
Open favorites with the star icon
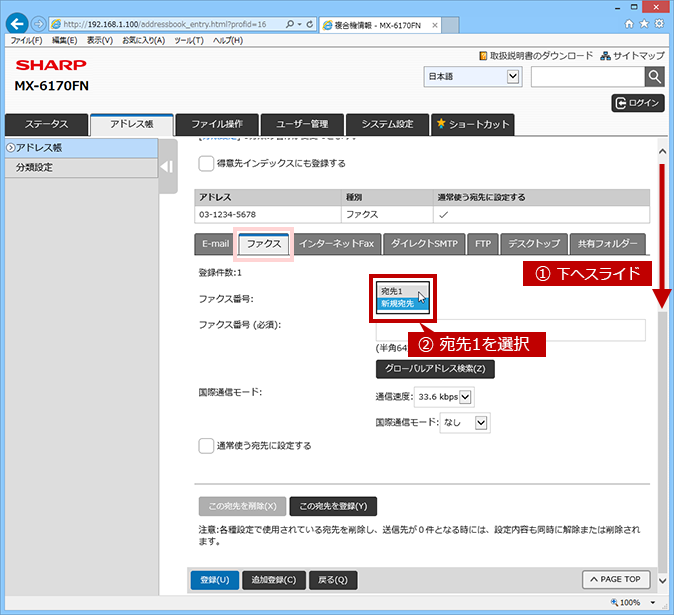644,24
